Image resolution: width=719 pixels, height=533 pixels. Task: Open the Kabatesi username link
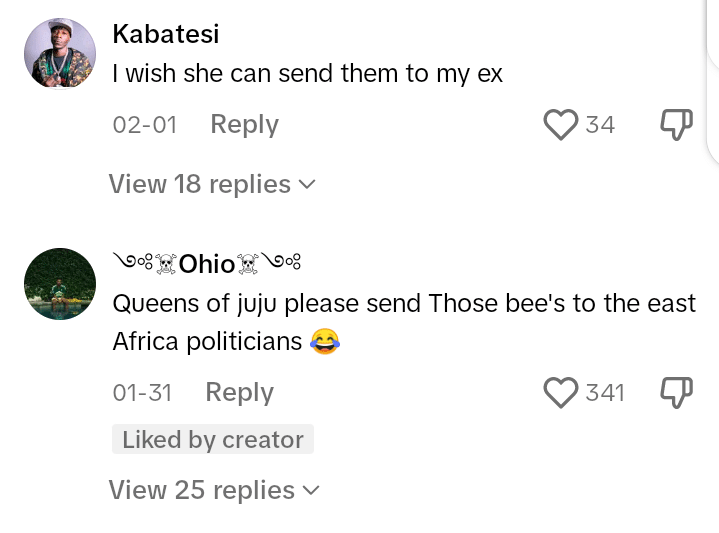tap(166, 34)
